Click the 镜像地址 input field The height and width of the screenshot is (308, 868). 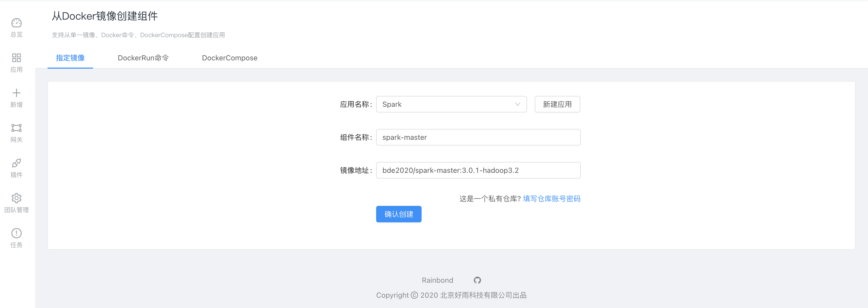pyautogui.click(x=478, y=170)
